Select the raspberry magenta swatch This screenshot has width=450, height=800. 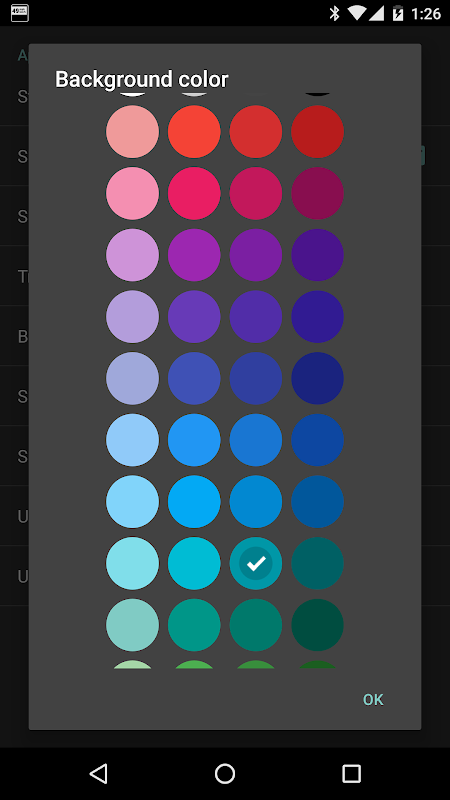256,193
